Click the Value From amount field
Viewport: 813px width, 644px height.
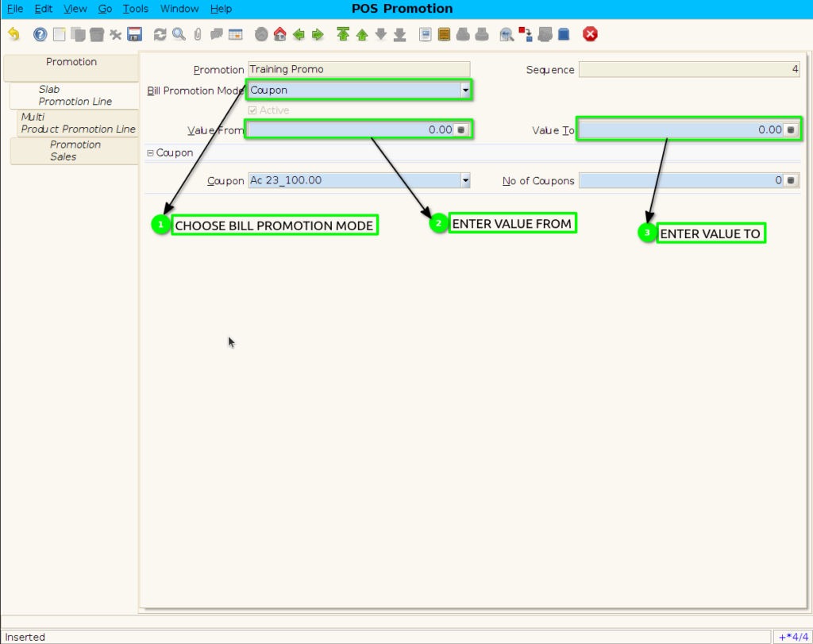tap(352, 129)
